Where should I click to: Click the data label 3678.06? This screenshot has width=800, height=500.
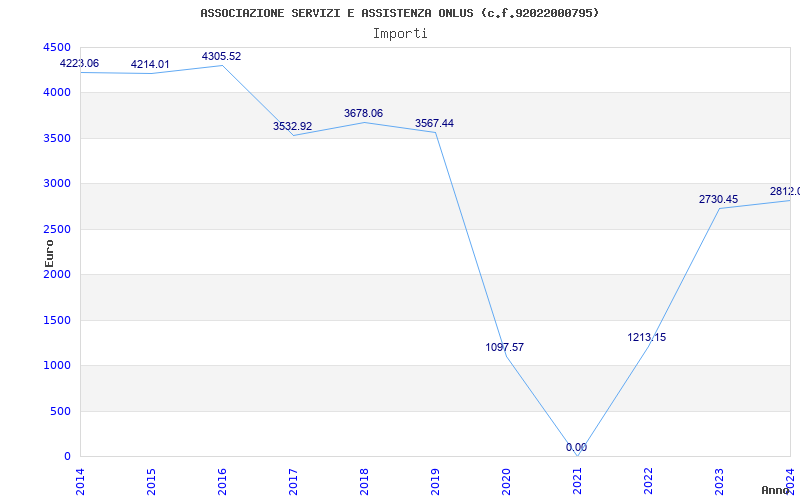coord(363,114)
